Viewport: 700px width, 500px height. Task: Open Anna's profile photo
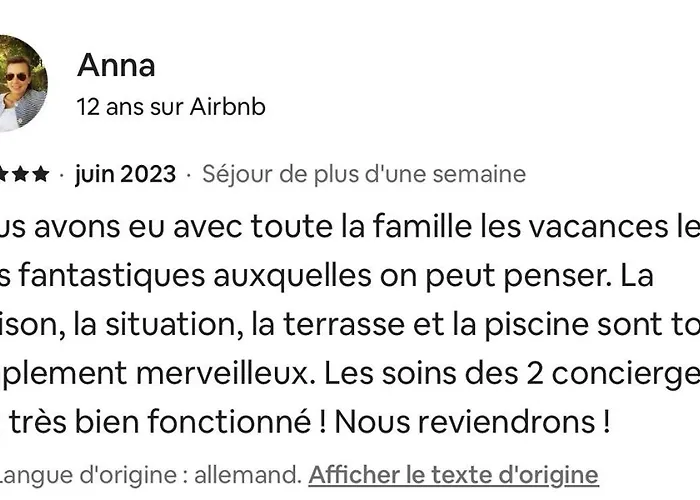pyautogui.click(x=20, y=84)
